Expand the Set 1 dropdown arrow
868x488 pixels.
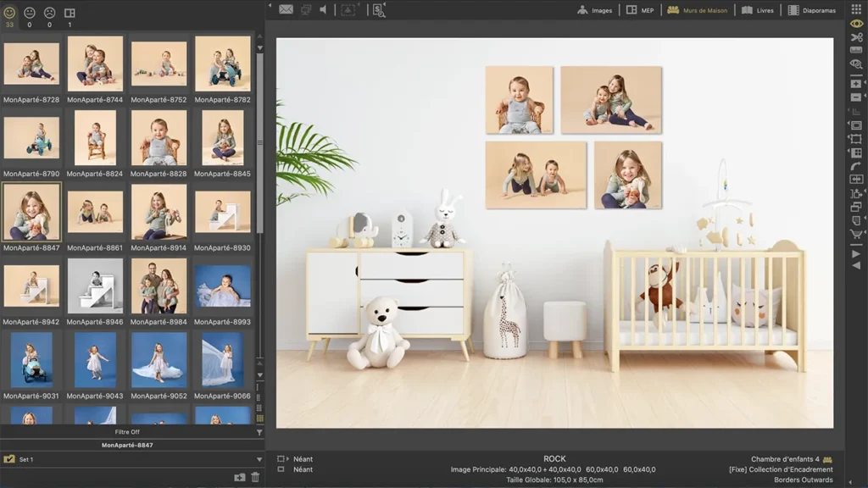259,459
